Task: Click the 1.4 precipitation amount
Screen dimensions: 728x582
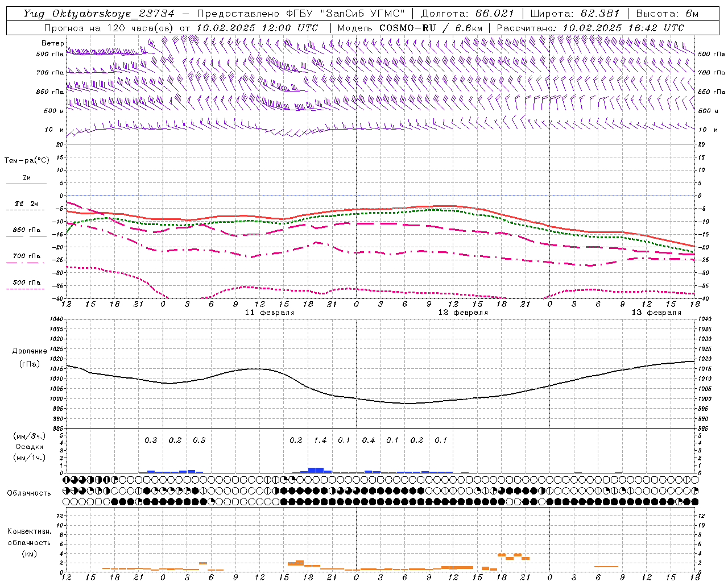Action: (320, 440)
